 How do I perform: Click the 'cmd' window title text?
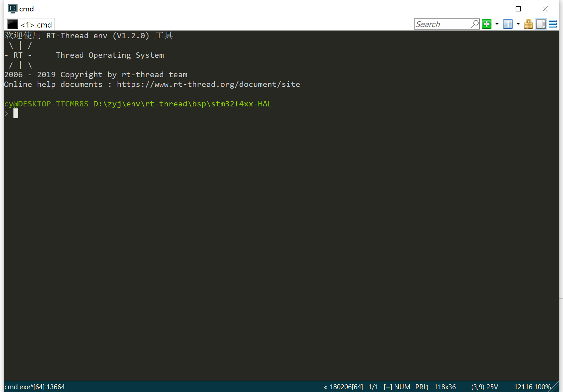pos(27,9)
